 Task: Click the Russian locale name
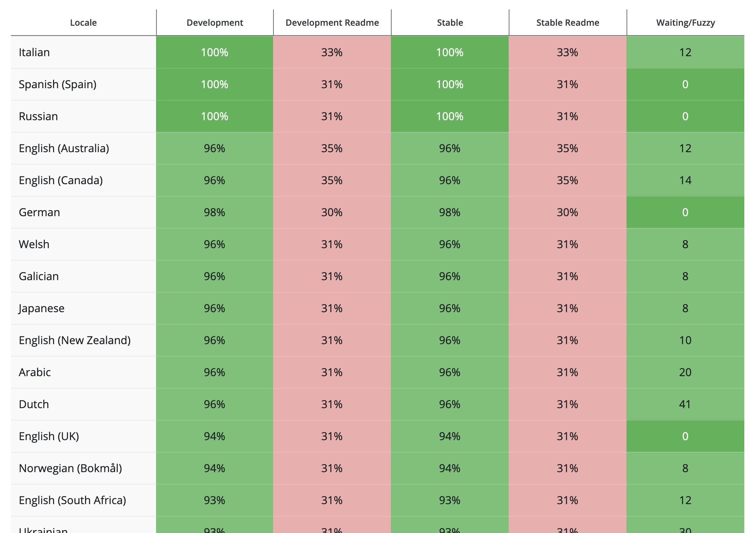[38, 116]
